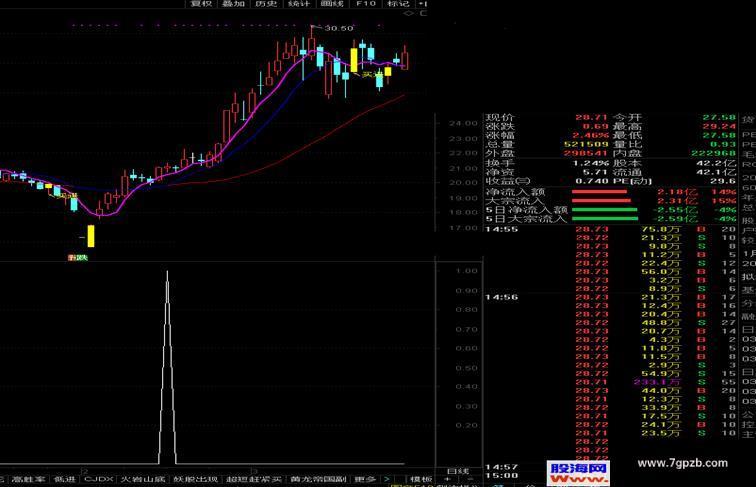The image size is (756, 487).
Task: Click the plus zoom-in button by 模板
Action: (x=447, y=479)
